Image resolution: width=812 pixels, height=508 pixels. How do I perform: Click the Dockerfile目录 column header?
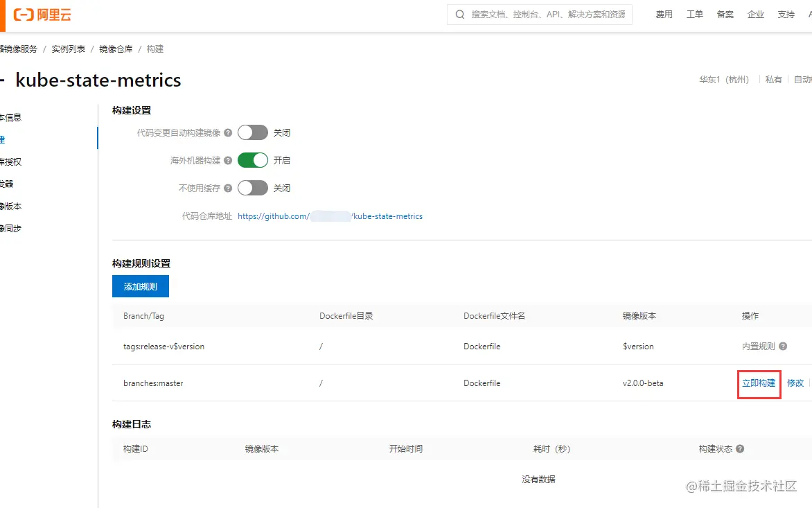pos(346,316)
